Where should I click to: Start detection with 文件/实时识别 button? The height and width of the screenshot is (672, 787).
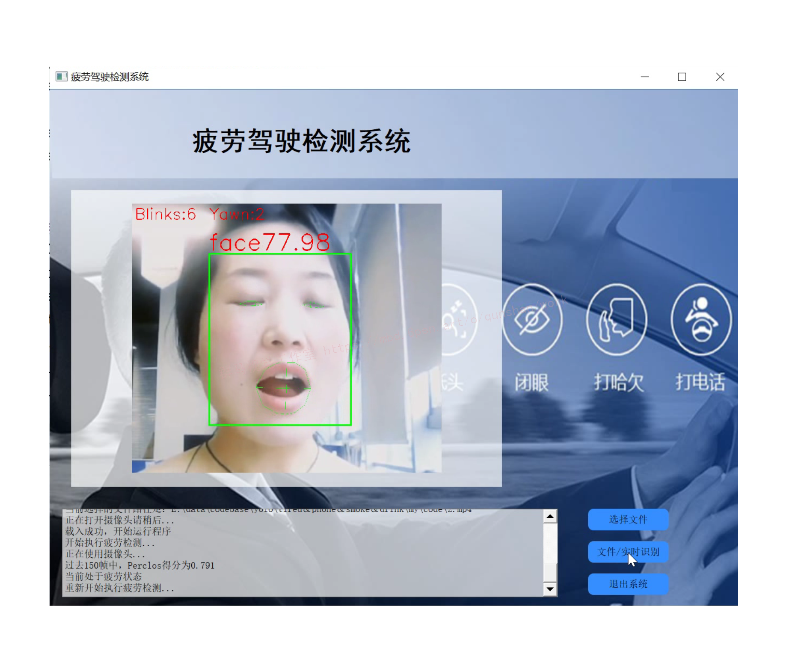click(628, 552)
